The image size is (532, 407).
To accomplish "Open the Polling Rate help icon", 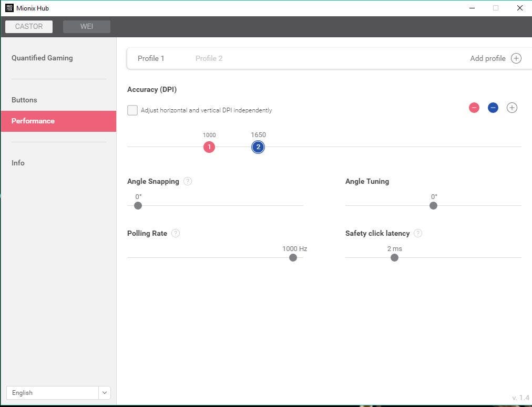I will pyautogui.click(x=176, y=233).
